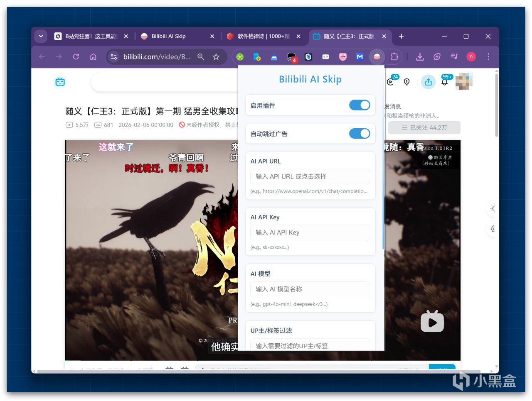Image resolution: width=532 pixels, height=401 pixels.
Task: Open the Bilibili user avatar
Action: pos(464,81)
